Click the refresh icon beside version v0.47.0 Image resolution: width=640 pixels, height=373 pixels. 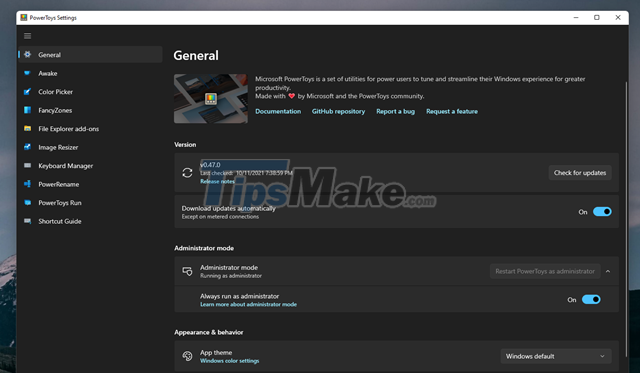pos(187,173)
